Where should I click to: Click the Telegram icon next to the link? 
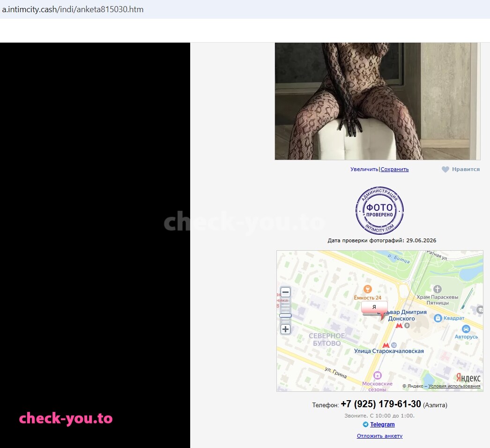[365, 424]
